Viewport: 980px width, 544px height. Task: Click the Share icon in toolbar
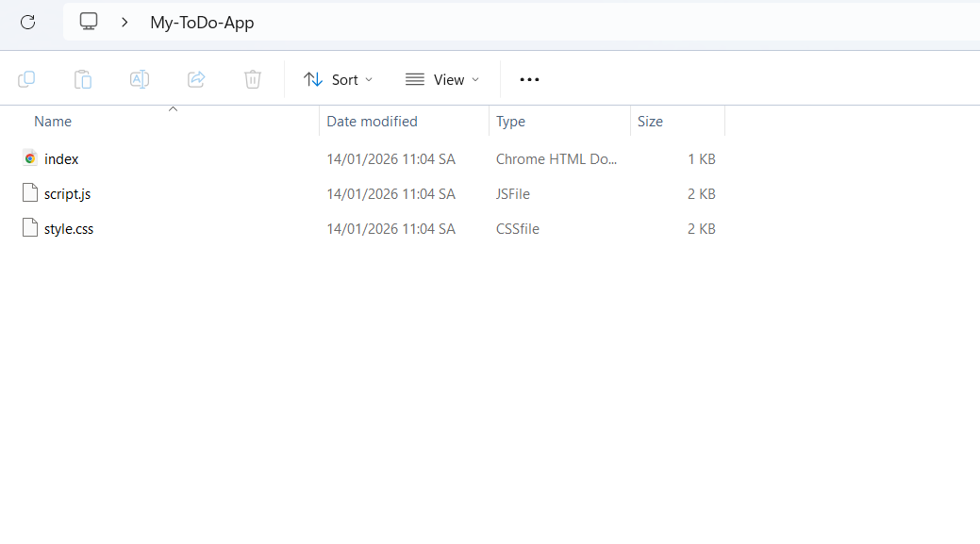[196, 79]
